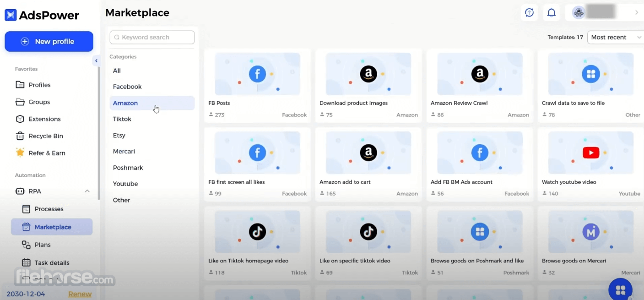The image size is (644, 300).
Task: Select the Youtube category
Action: 152,184
